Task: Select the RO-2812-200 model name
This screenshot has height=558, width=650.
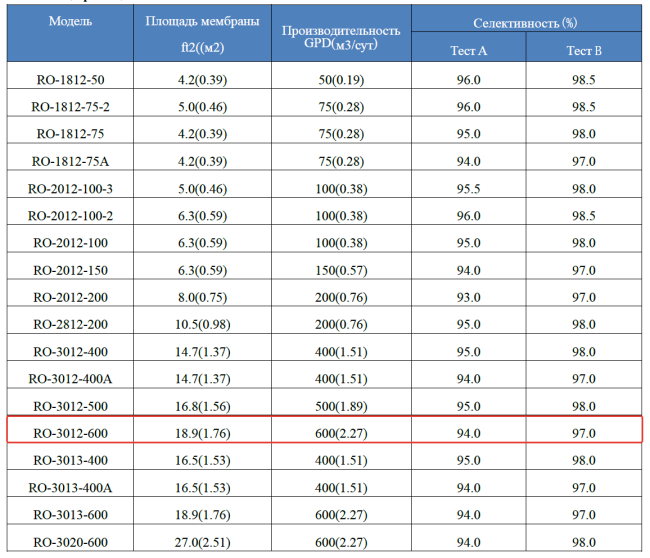Action: pyautogui.click(x=71, y=324)
